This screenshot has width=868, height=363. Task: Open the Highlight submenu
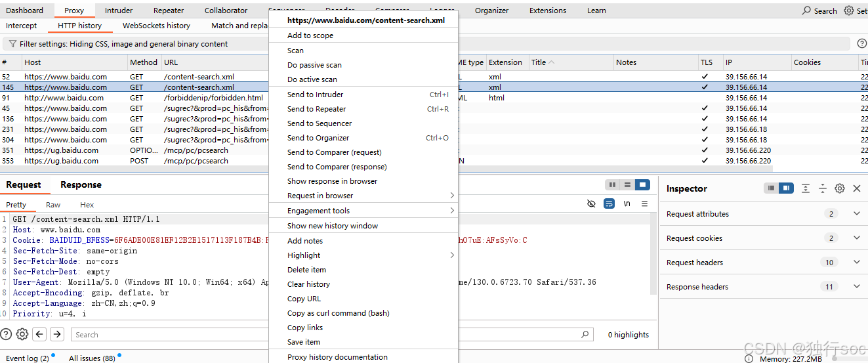pos(363,255)
